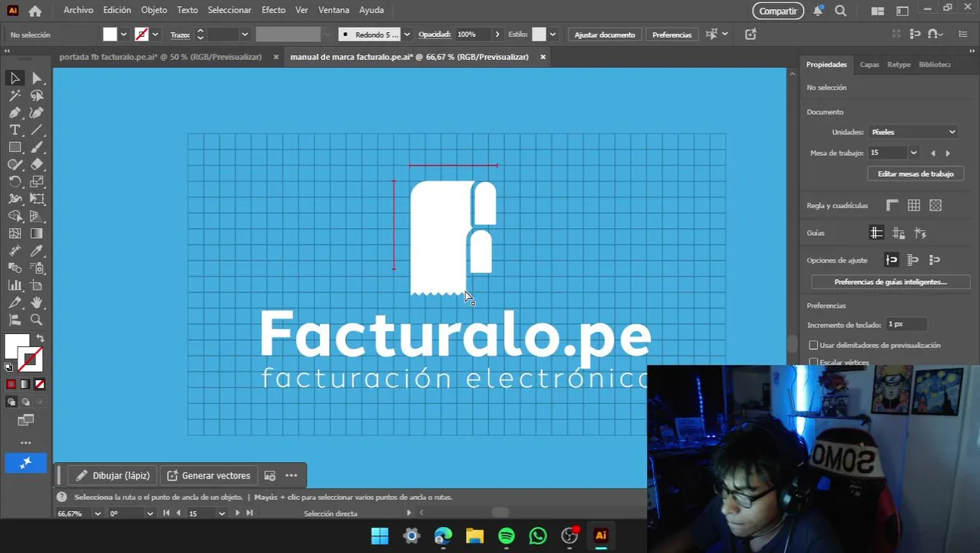Viewport: 980px width, 553px height.
Task: Click the Stroke swatch in toolbar
Action: (x=31, y=359)
